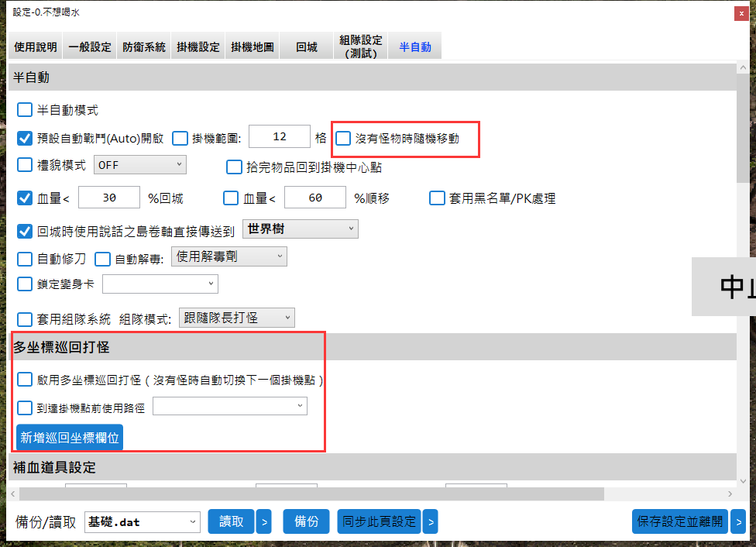Click the arrow button next to 讀取
This screenshot has width=756, height=547.
click(263, 522)
